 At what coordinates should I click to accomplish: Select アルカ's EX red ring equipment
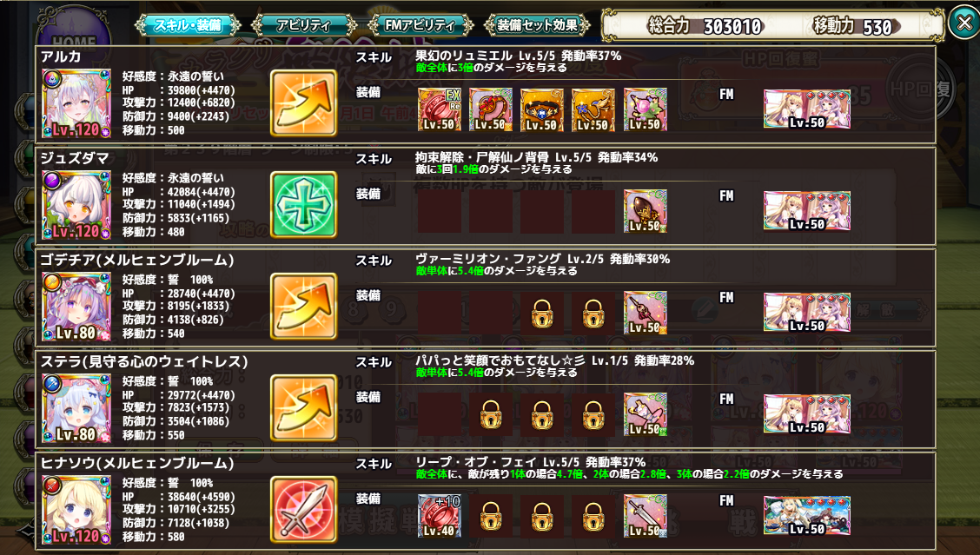(x=440, y=109)
